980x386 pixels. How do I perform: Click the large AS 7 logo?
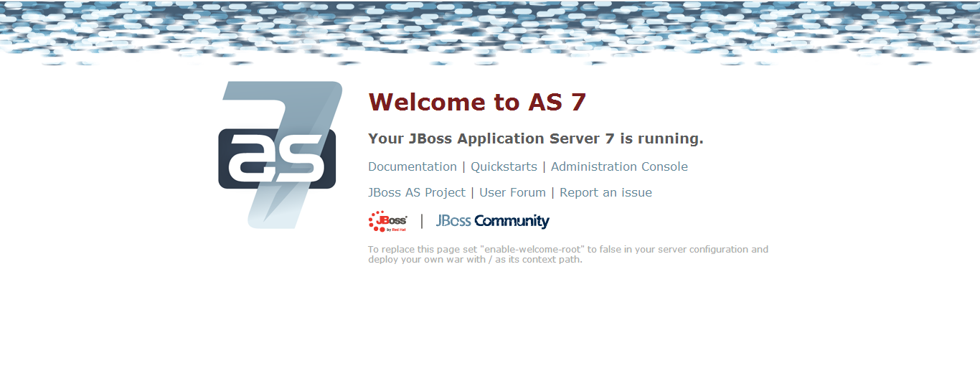pos(280,155)
